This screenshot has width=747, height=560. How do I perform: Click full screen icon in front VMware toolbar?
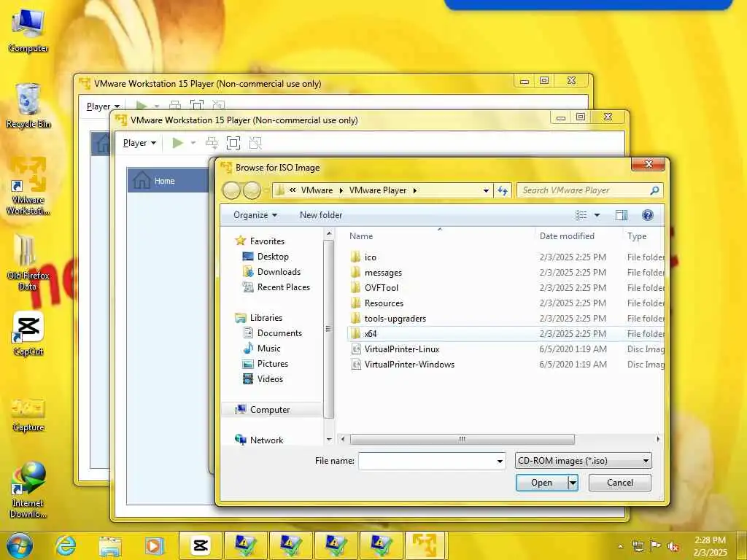[x=233, y=143]
